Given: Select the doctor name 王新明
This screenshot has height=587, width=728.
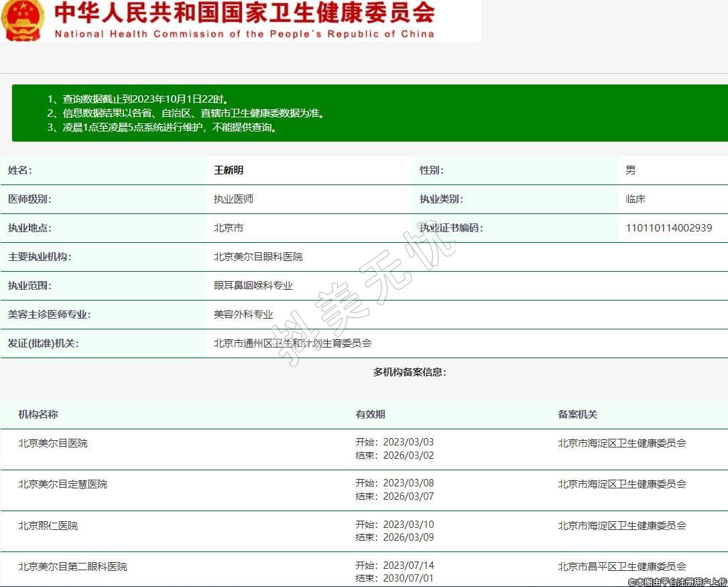Looking at the screenshot, I should pyautogui.click(x=229, y=170).
